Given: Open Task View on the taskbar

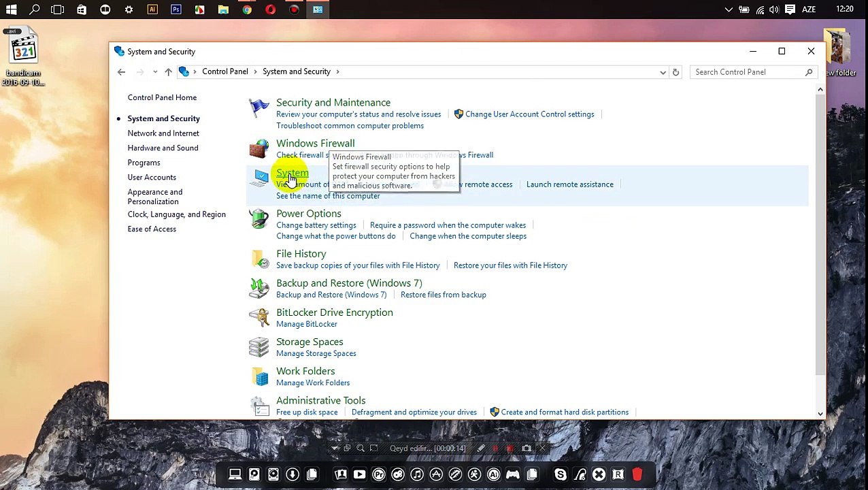Looking at the screenshot, I should [58, 10].
